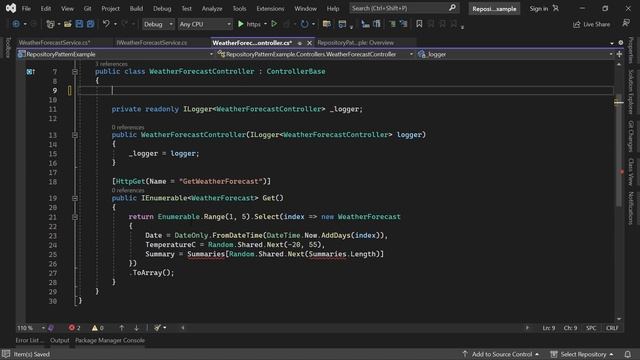This screenshot has height=360, width=640.
Task: Collapse the class outline on line 7
Action: coord(75,72)
